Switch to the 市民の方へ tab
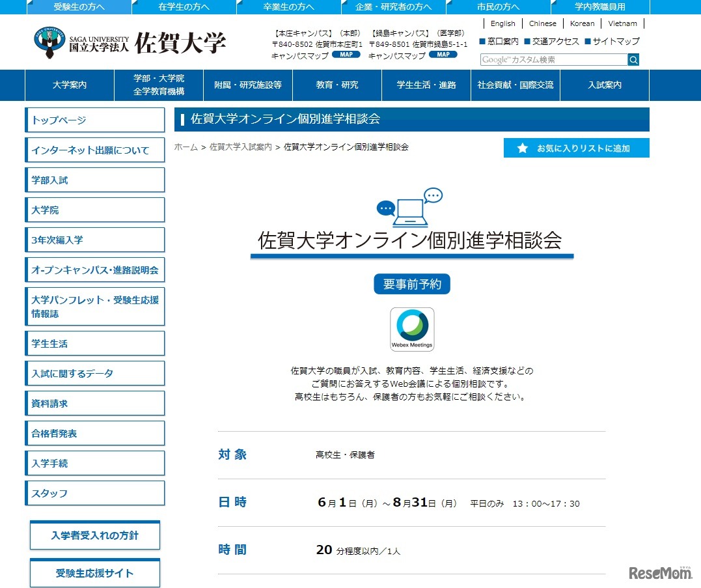This screenshot has width=701, height=588. [x=498, y=6]
